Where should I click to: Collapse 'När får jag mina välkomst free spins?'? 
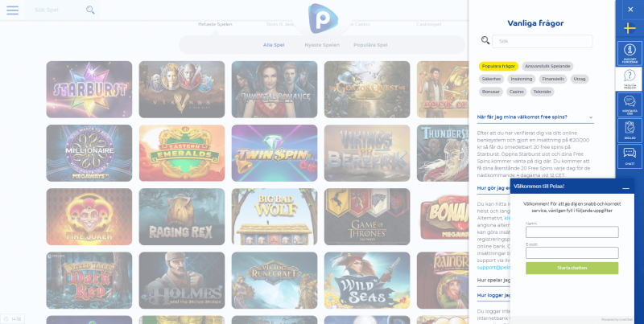(x=535, y=117)
